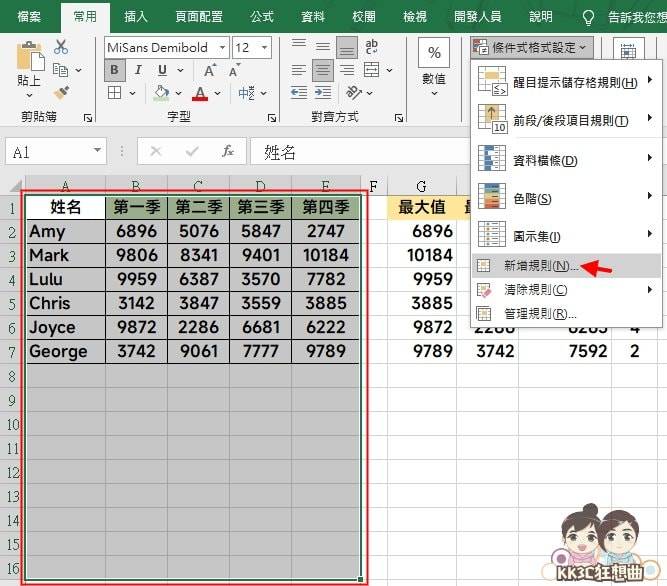Select cell containing George
The height and width of the screenshot is (586, 667).
66,352
